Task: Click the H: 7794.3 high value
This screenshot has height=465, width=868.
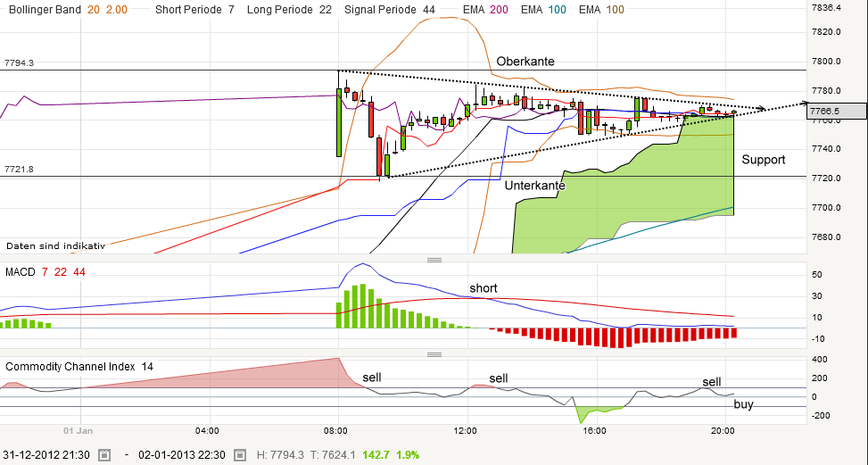Action: coord(280,455)
